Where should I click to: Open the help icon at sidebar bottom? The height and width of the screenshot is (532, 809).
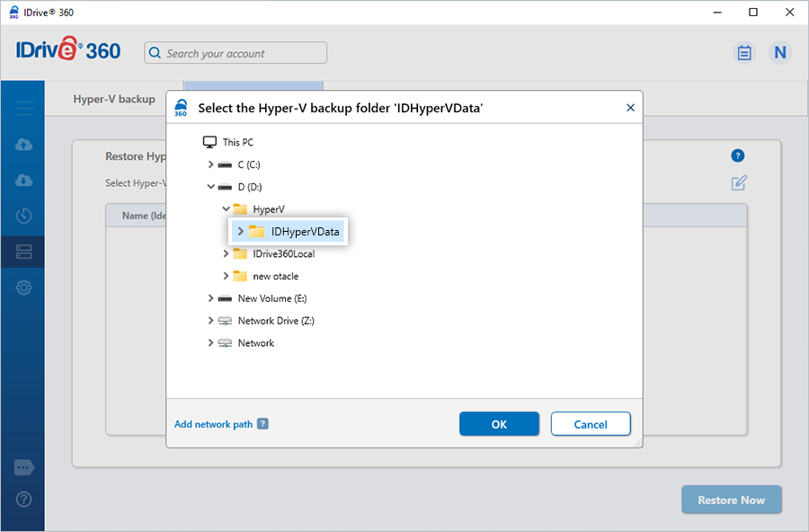pos(24,500)
